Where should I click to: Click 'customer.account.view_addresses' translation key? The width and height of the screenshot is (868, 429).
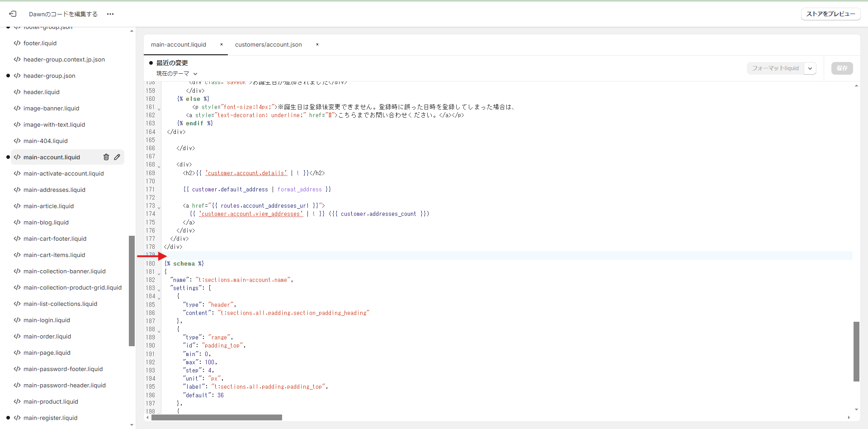251,214
